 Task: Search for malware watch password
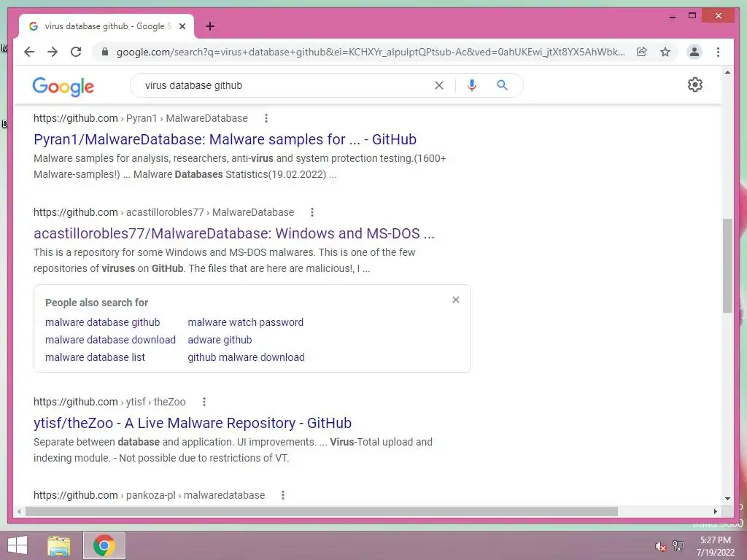tap(245, 322)
